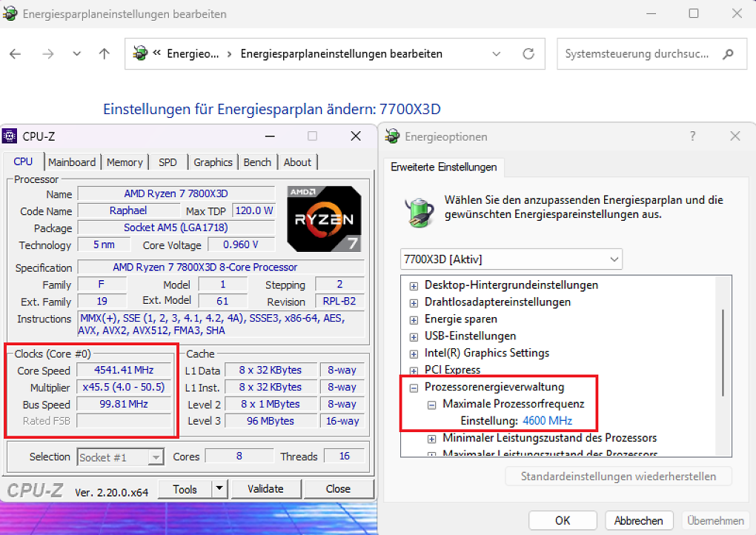
Task: Click the Multiplier value x45.5 (4.0 - 50.5)
Action: coord(124,387)
